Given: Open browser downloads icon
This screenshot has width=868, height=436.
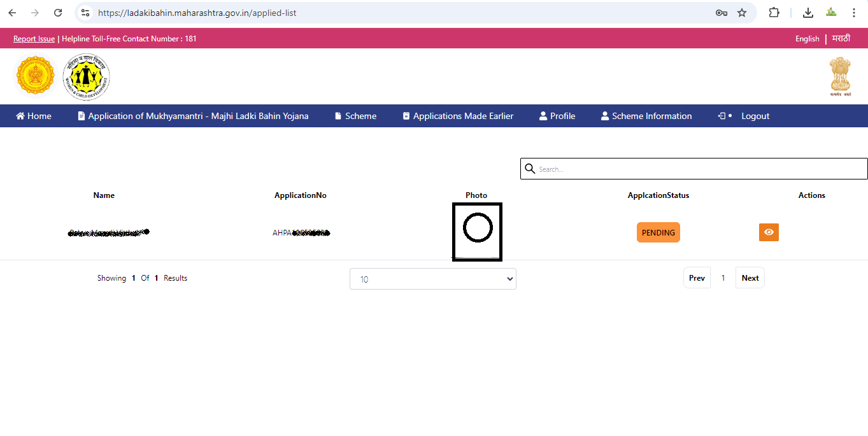Looking at the screenshot, I should 808,13.
